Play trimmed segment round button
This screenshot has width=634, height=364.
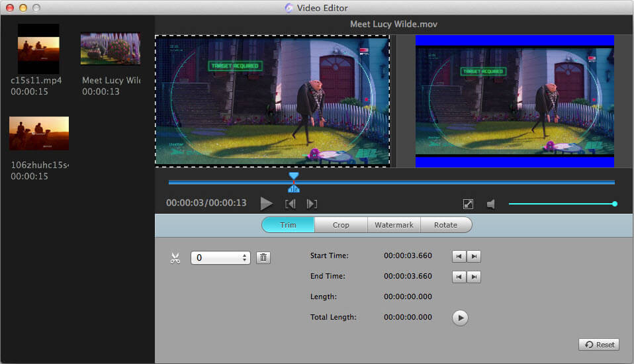pos(460,318)
